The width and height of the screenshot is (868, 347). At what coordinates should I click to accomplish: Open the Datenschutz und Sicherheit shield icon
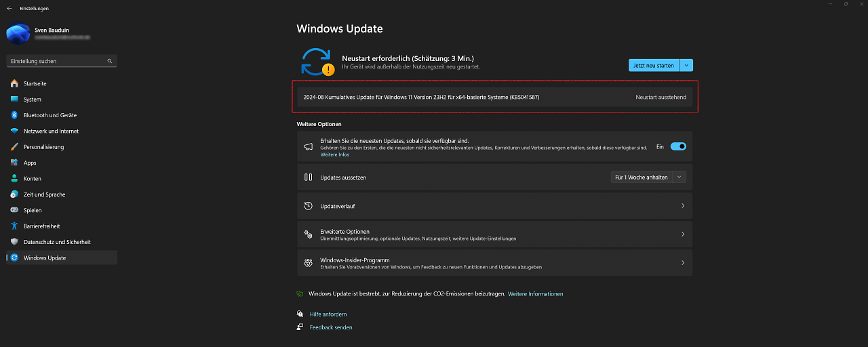(x=14, y=242)
